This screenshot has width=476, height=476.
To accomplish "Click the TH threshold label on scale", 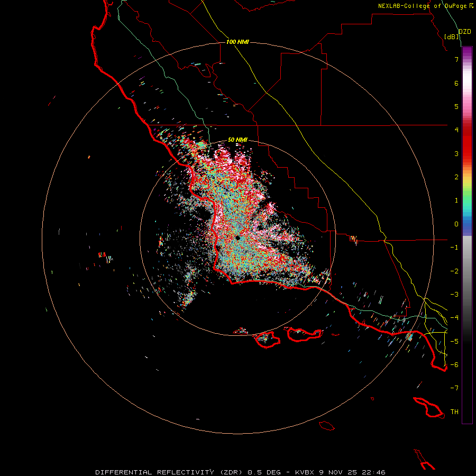I will [454, 412].
